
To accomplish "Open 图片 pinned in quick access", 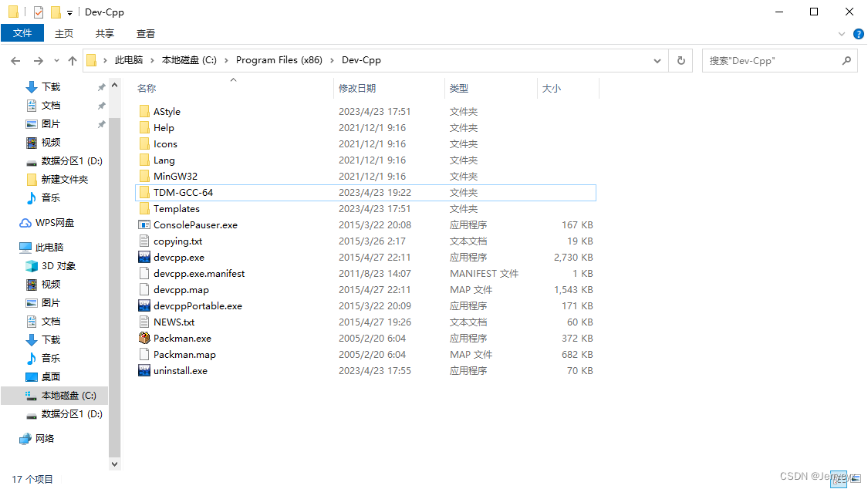I will (x=50, y=124).
